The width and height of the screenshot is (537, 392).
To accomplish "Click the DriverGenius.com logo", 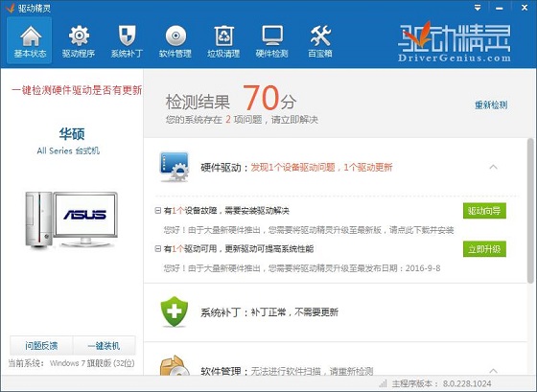I will [455, 42].
